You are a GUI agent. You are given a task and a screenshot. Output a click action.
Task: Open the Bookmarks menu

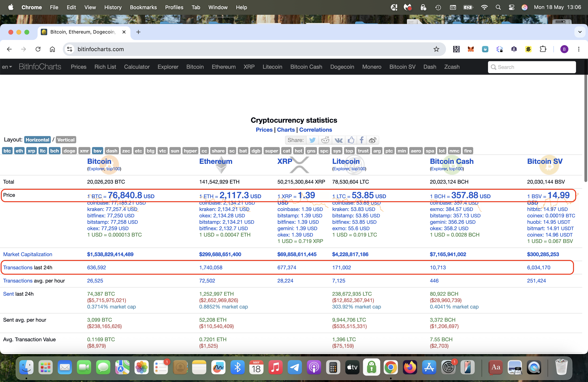tap(143, 7)
